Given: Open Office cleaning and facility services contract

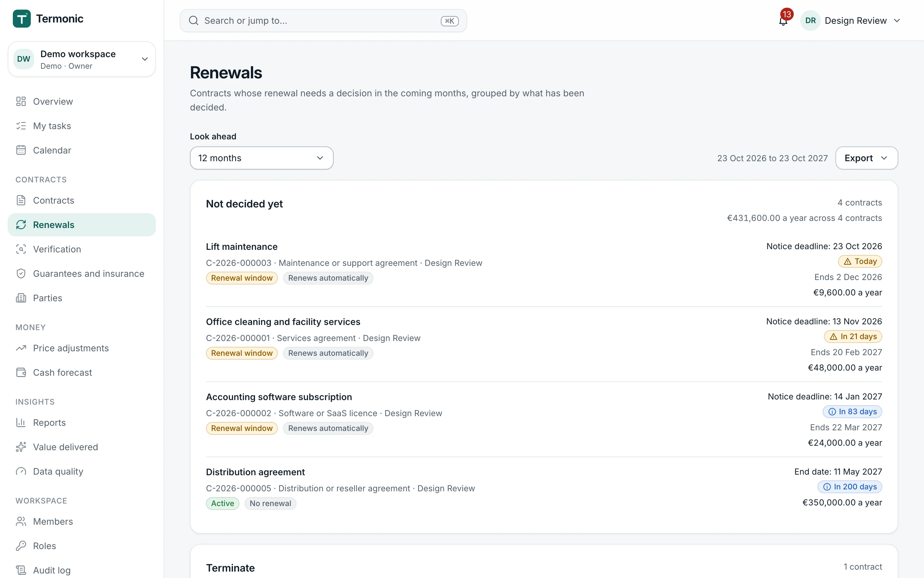Looking at the screenshot, I should click(283, 322).
